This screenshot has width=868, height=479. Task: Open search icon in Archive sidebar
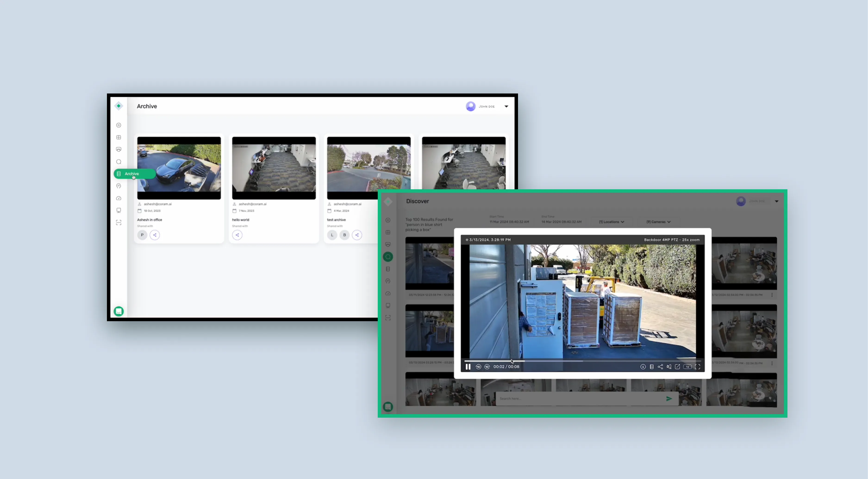pos(119,162)
